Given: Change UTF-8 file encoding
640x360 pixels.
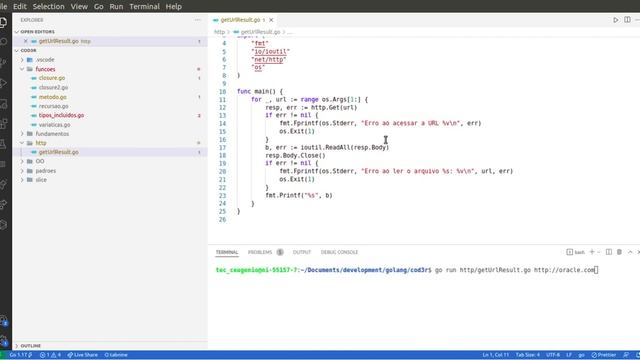Looking at the screenshot, I should 553,355.
